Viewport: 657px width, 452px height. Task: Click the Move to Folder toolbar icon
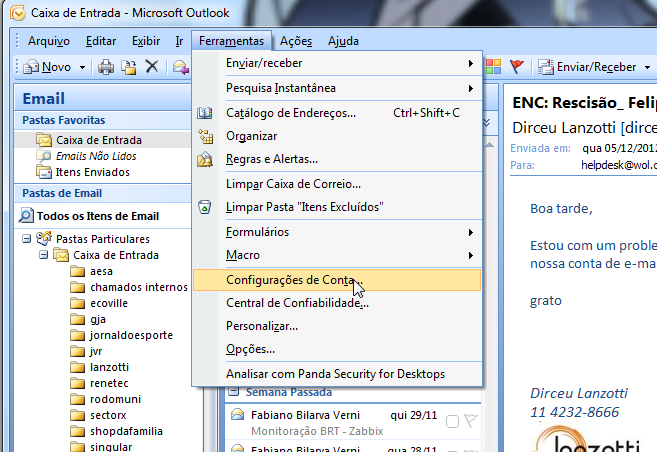click(129, 67)
